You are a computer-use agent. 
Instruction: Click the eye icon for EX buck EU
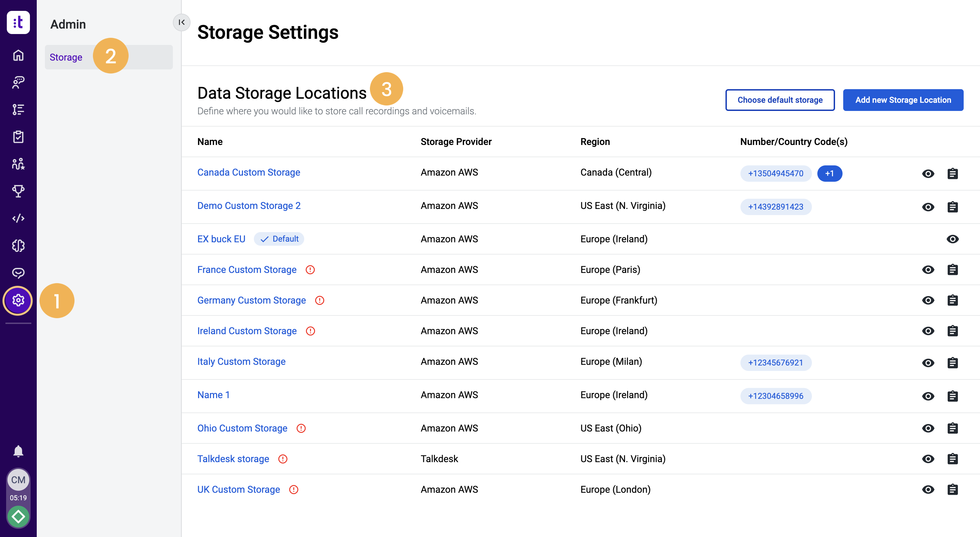[x=953, y=239]
